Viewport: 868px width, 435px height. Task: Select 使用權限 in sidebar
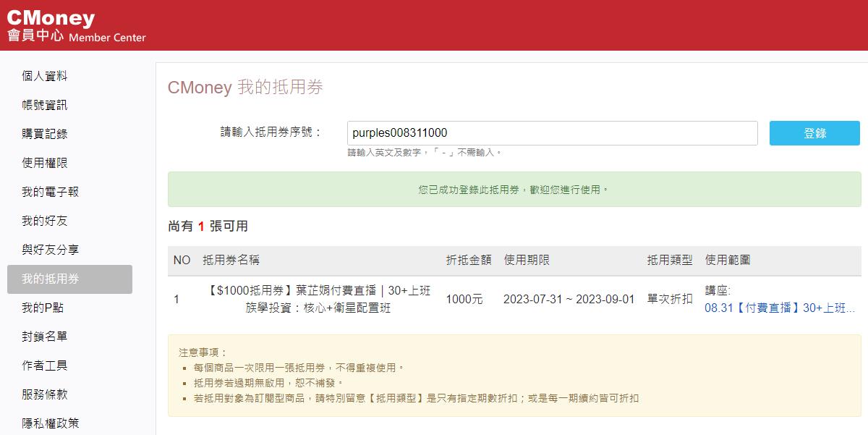point(44,163)
